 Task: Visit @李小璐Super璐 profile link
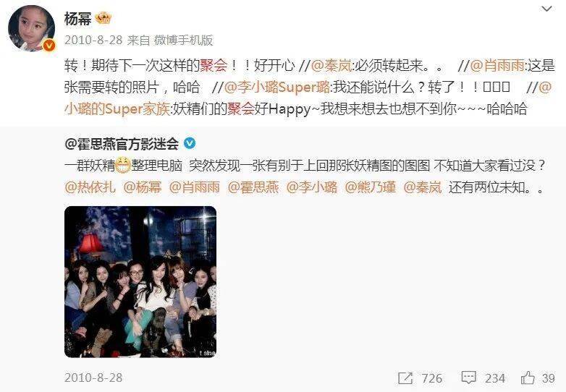[x=277, y=87]
